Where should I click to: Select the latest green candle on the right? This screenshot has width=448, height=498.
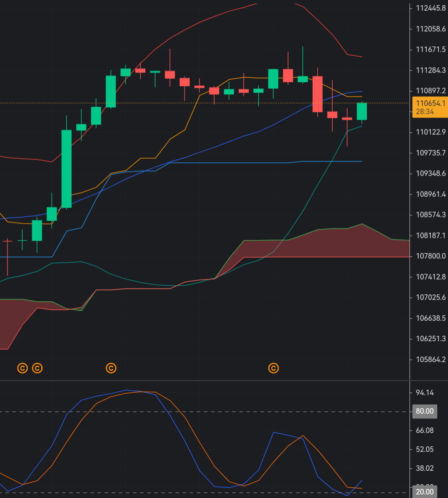(362, 111)
